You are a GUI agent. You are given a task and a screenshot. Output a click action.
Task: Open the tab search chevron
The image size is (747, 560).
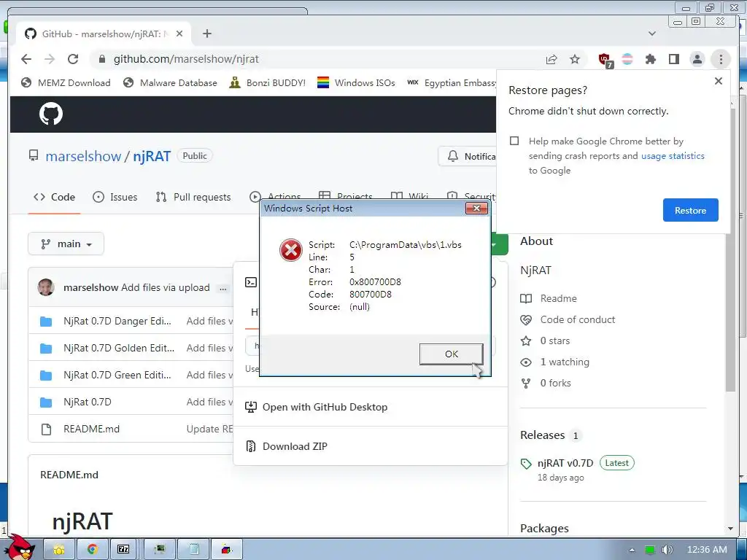(652, 34)
